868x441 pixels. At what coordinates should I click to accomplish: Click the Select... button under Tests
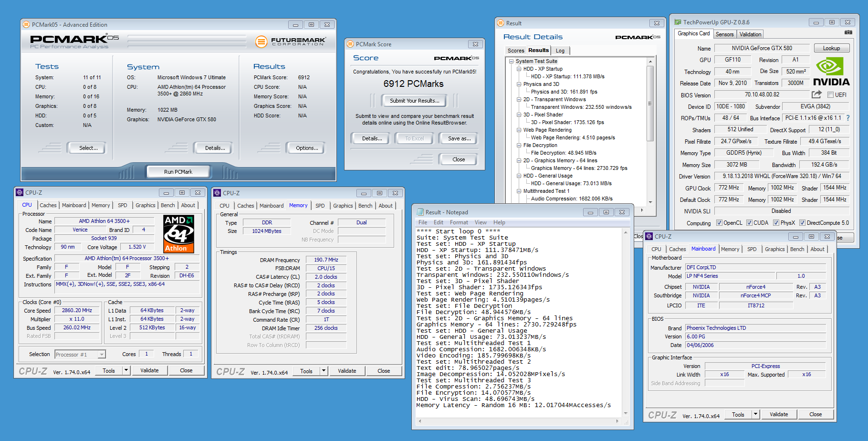click(x=88, y=148)
